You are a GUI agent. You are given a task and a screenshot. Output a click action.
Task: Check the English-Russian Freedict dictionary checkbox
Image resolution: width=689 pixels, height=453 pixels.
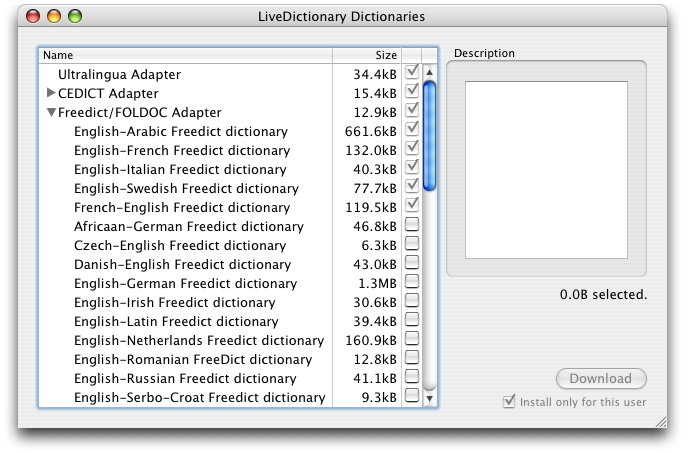point(412,377)
